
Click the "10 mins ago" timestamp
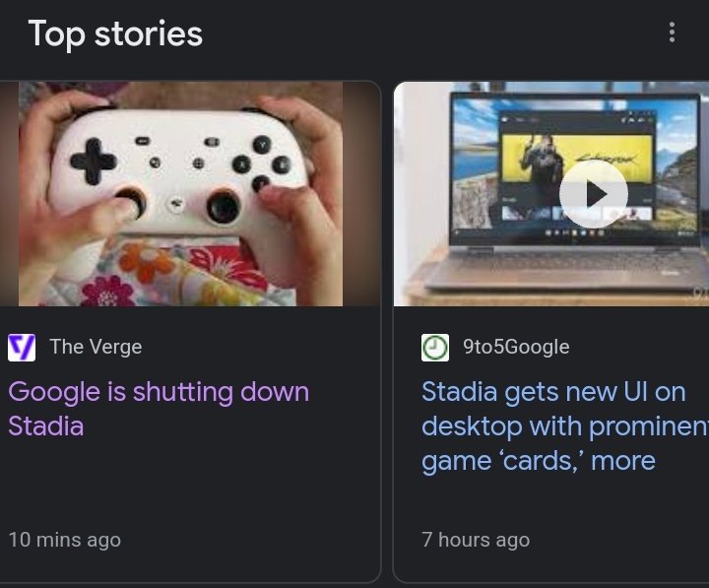point(65,540)
